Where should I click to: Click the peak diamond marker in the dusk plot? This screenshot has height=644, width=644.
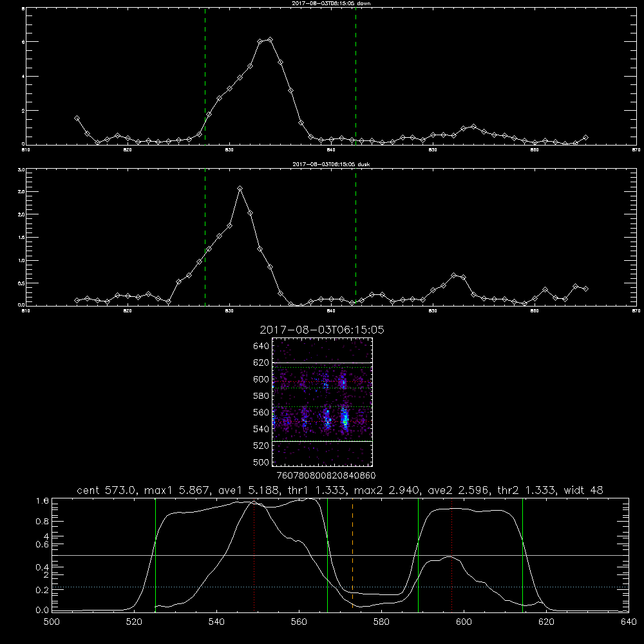(240, 189)
